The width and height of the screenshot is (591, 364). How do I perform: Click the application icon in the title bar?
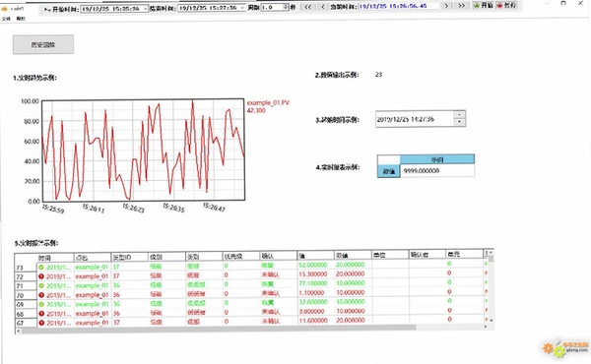pyautogui.click(x=4, y=8)
